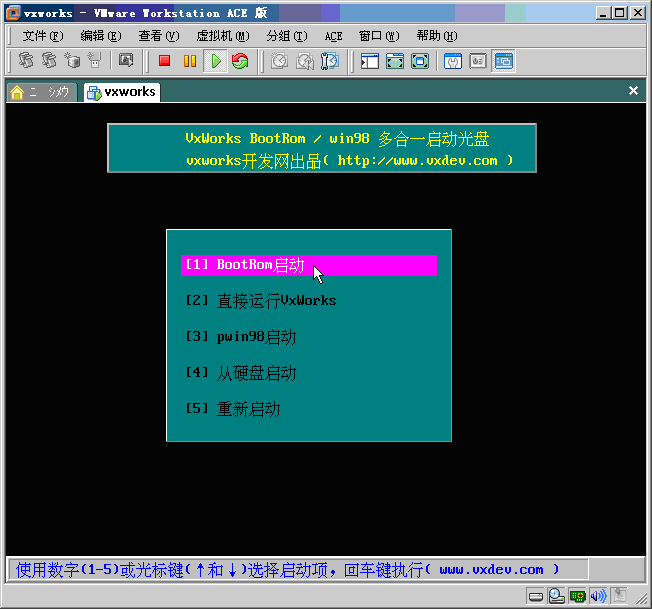Close the vxworks tab with the X
Screen dimensions: 652x609
[633, 91]
